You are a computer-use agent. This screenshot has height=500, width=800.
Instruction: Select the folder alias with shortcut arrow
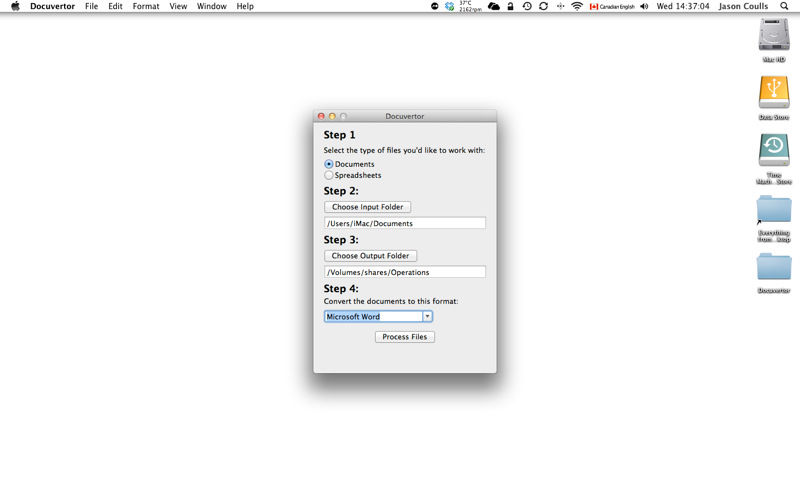(x=774, y=209)
